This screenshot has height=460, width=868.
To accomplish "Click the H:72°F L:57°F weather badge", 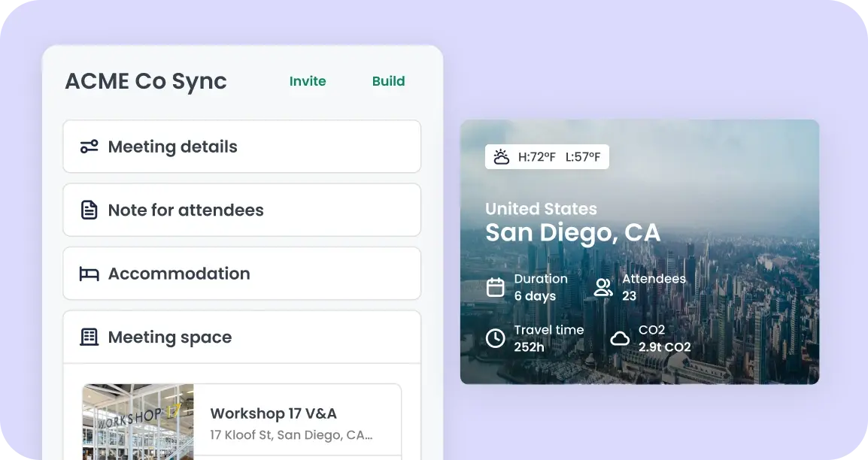I will (x=547, y=157).
